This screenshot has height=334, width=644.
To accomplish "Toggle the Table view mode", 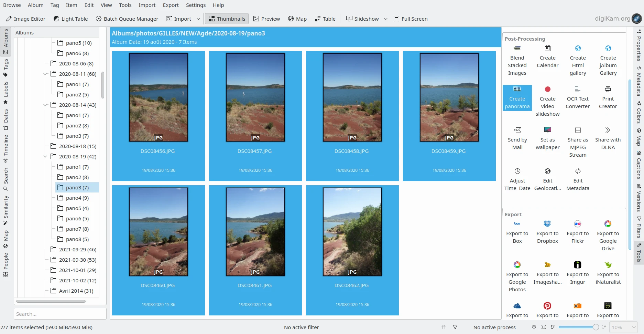I will [x=325, y=19].
